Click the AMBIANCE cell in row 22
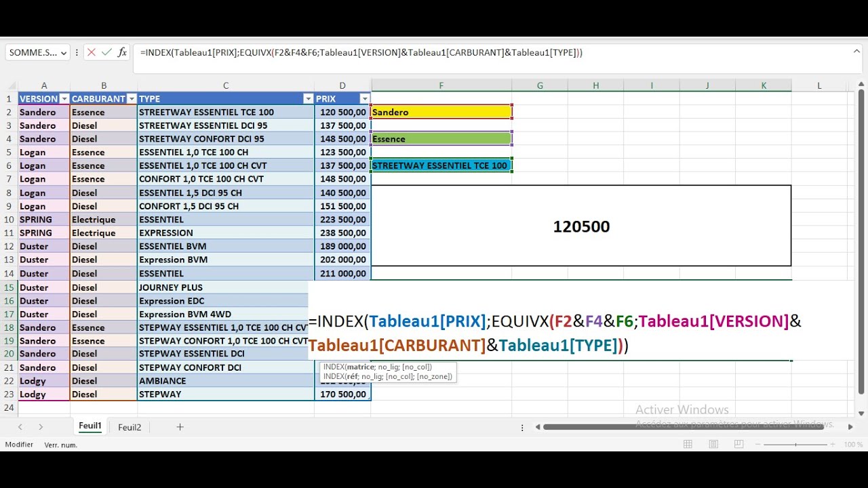The image size is (868, 488). pyautogui.click(x=226, y=381)
